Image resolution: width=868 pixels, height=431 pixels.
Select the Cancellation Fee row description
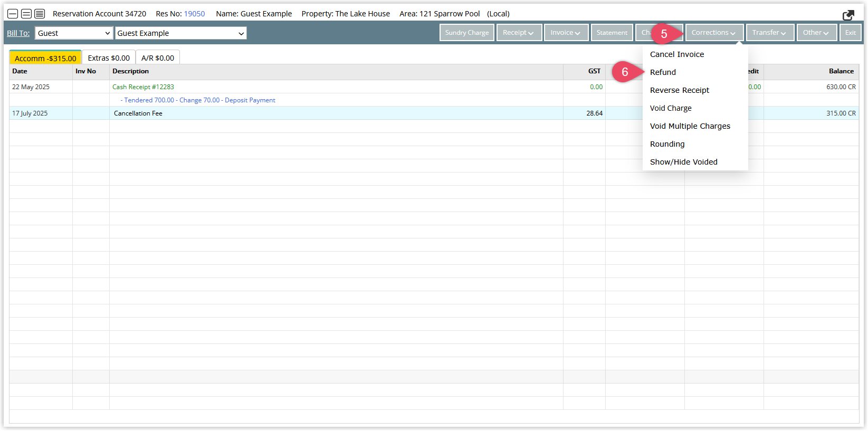coord(138,113)
